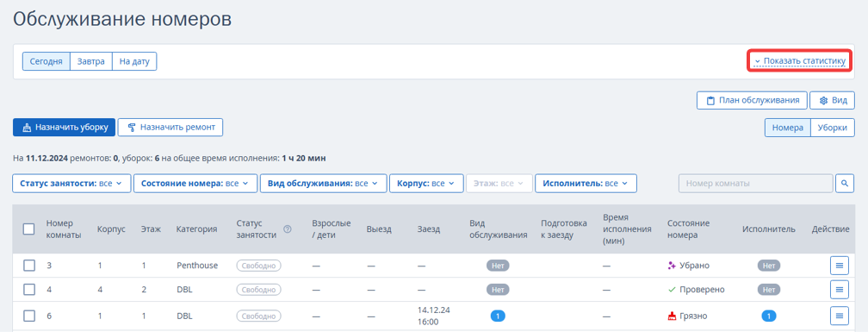Open action menu for room 4

coord(839,290)
